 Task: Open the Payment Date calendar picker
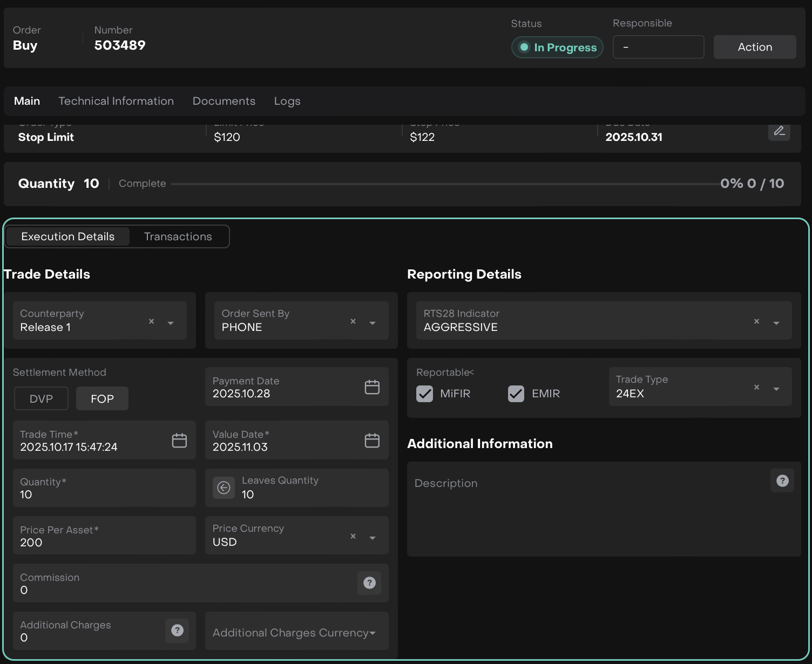click(x=372, y=387)
